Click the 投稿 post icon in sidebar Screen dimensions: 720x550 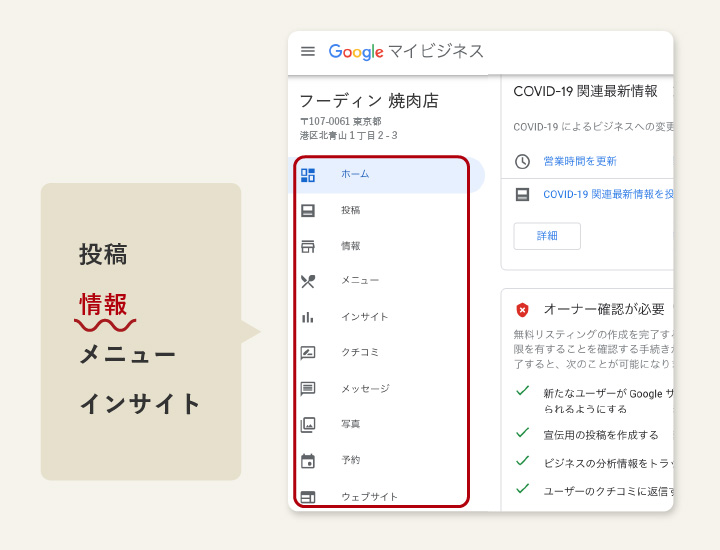click(308, 211)
